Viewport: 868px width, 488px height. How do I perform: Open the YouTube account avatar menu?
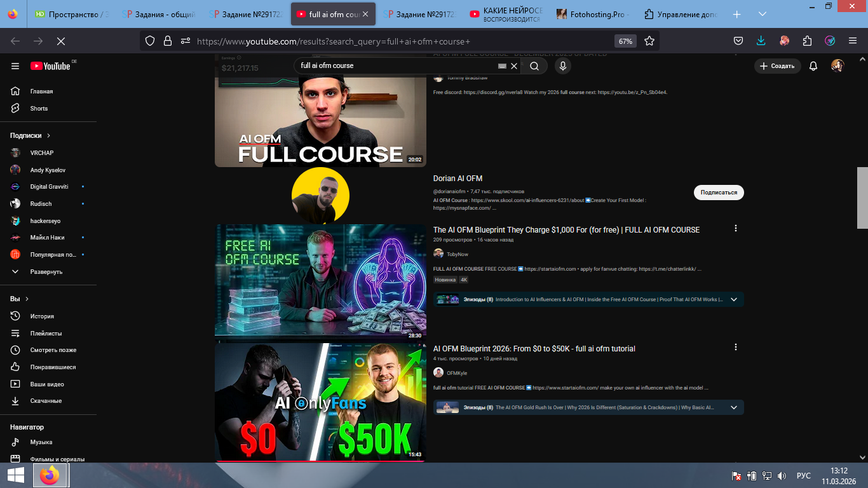[x=837, y=66]
